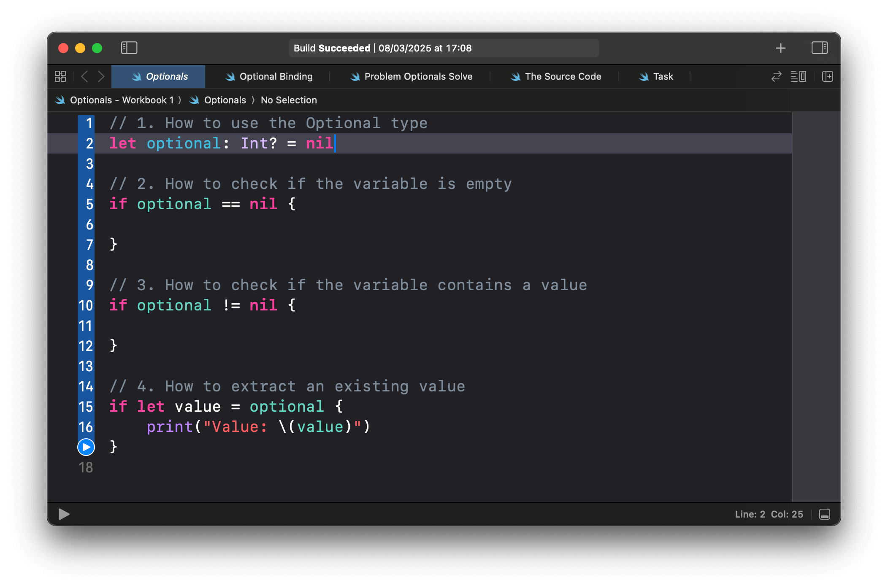
Task: Click comment '// 2. How to check if the variable is empty'
Action: tap(311, 184)
